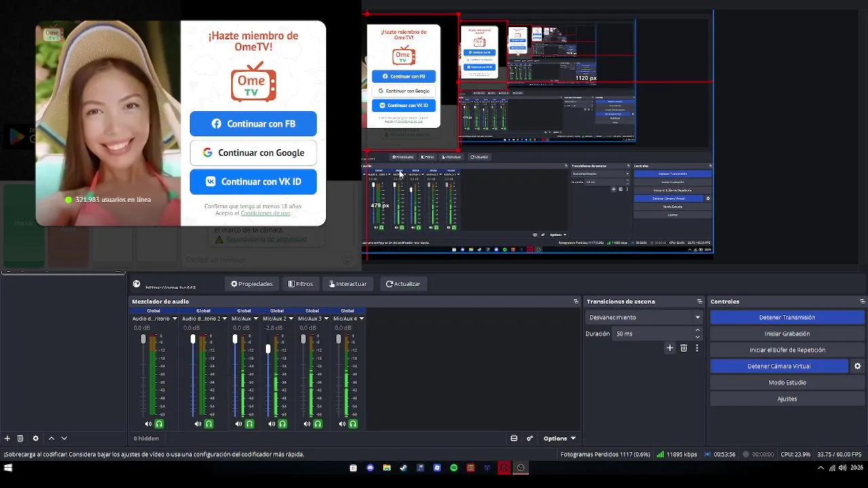Move source down with arrow icon

[64, 439]
